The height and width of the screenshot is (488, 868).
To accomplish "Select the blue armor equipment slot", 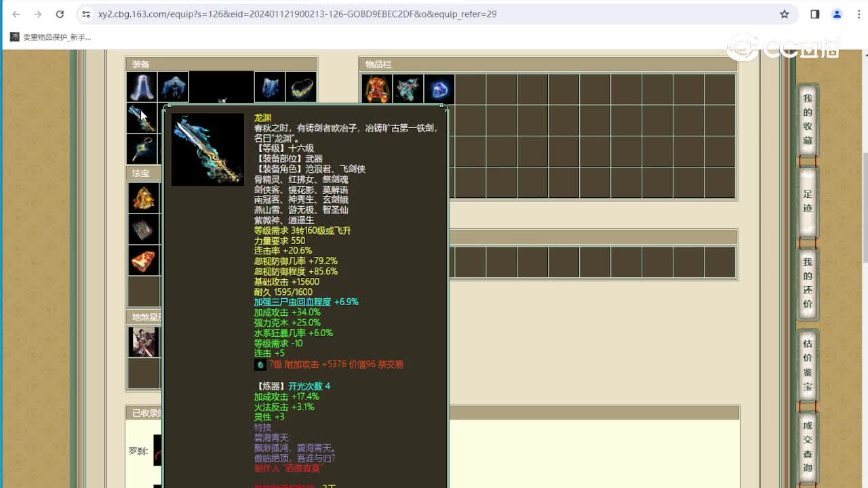I will coord(270,87).
